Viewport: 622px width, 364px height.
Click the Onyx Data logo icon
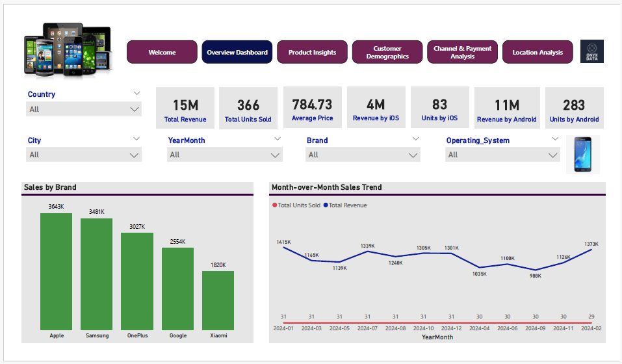592,51
